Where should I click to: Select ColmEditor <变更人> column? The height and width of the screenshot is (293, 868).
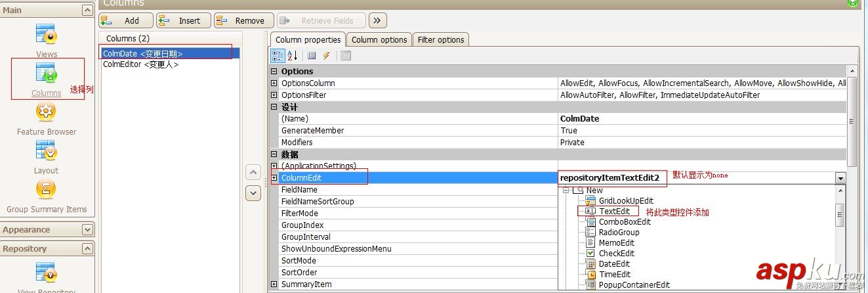pyautogui.click(x=171, y=64)
